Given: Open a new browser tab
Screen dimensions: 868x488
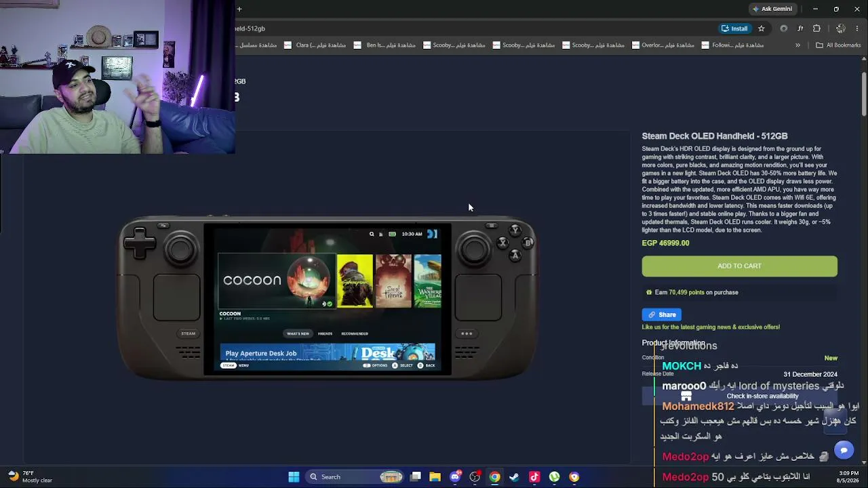Looking at the screenshot, I should (x=239, y=9).
